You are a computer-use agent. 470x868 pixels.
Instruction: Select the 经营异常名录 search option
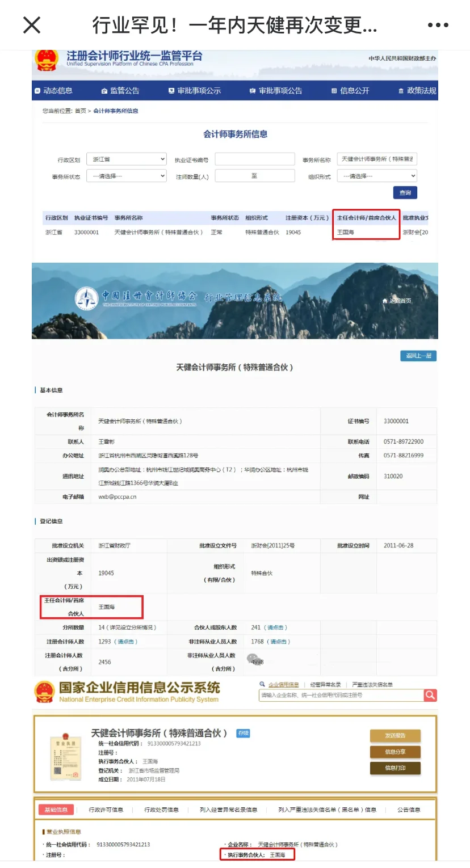pyautogui.click(x=326, y=685)
